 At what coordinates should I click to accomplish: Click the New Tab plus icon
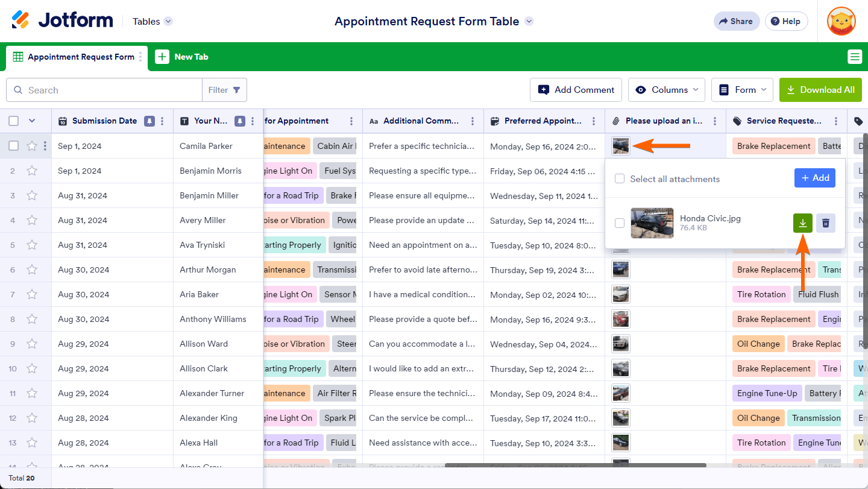click(x=162, y=57)
